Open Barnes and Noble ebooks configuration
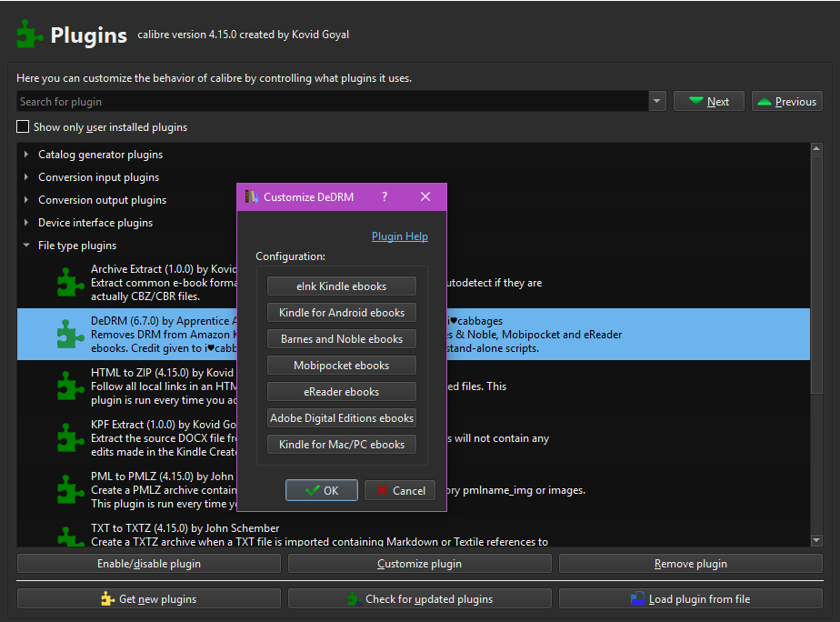The image size is (840, 622). (342, 338)
